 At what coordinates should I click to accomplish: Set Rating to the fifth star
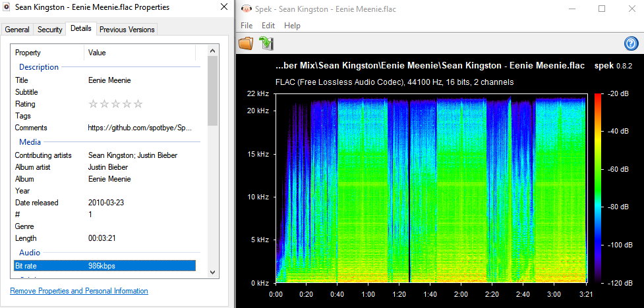tap(138, 104)
